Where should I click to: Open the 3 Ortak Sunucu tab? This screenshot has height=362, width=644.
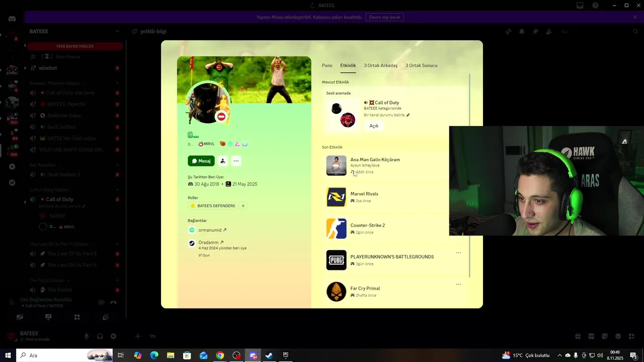coord(421,65)
